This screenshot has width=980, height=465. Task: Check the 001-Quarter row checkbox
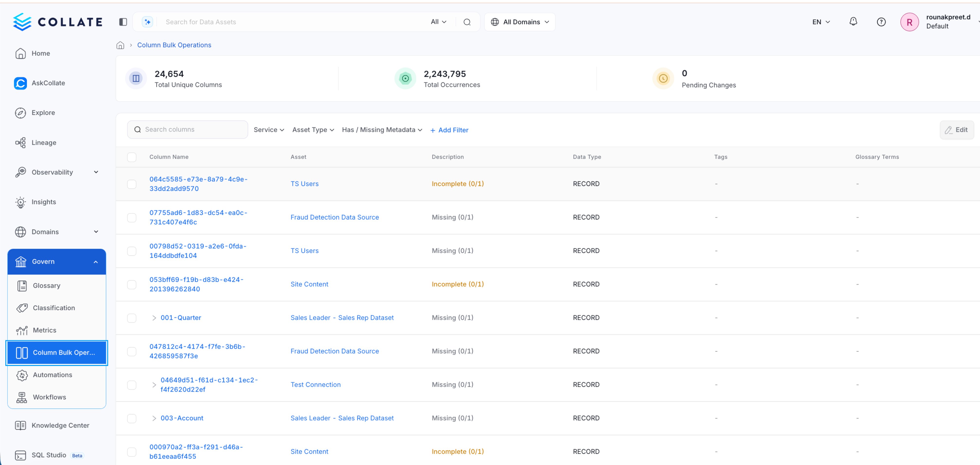132,318
